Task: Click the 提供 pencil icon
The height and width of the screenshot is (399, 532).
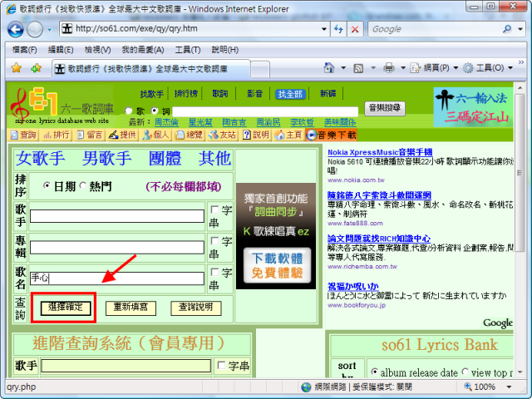Action: tap(122, 135)
